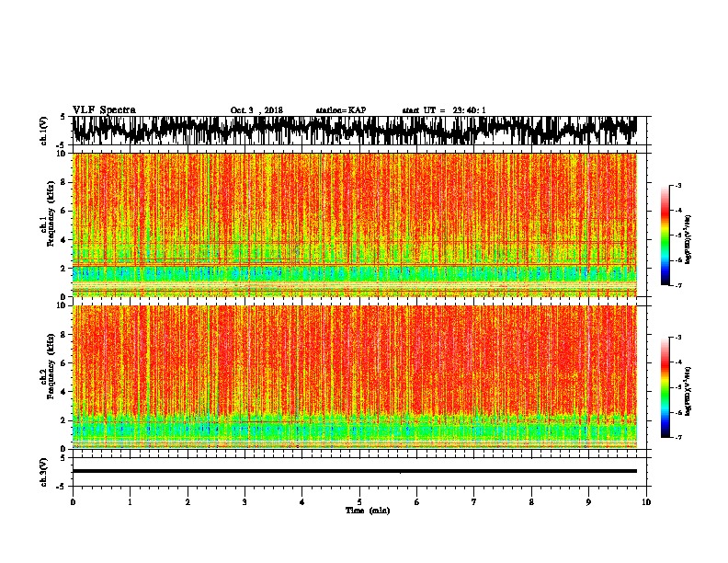Click the '-3' label on ch.1 color scale

(678, 185)
